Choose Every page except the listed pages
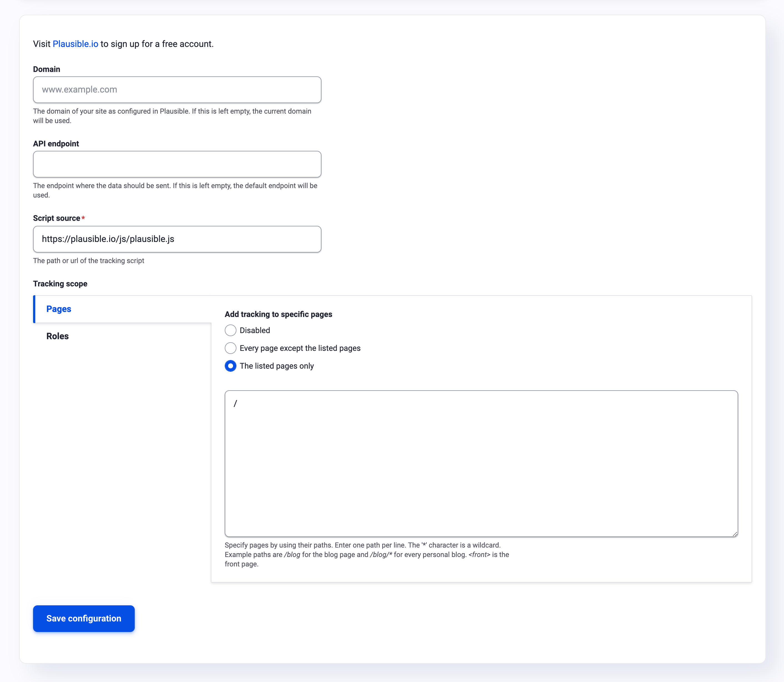The image size is (784, 682). click(230, 348)
